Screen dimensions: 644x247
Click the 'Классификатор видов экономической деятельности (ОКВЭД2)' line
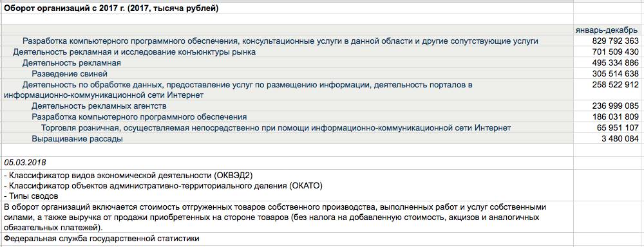[128, 176]
